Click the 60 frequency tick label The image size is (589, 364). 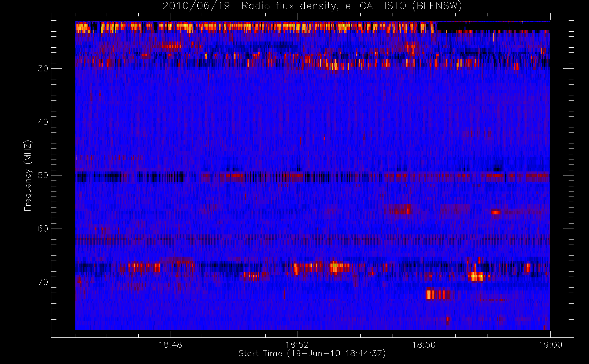(x=43, y=229)
